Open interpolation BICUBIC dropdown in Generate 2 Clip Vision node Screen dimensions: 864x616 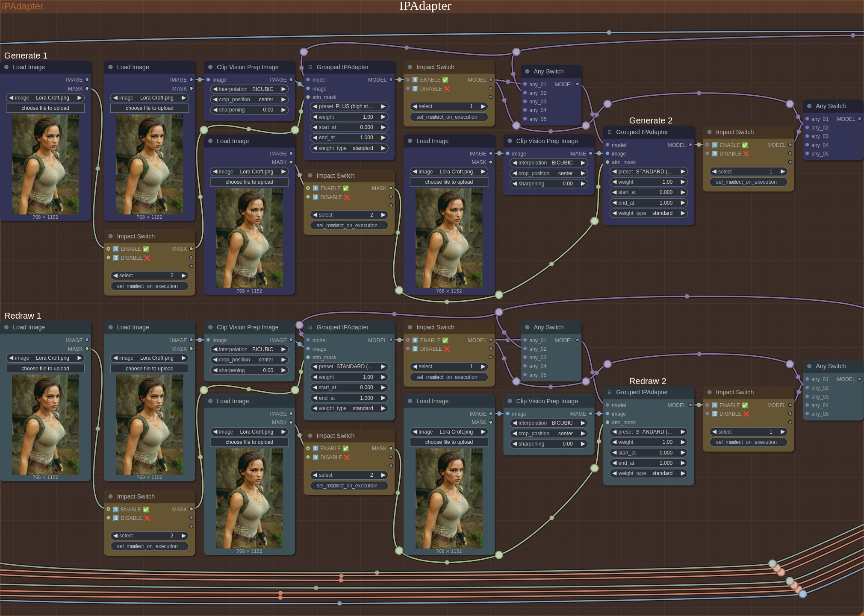pyautogui.click(x=548, y=163)
